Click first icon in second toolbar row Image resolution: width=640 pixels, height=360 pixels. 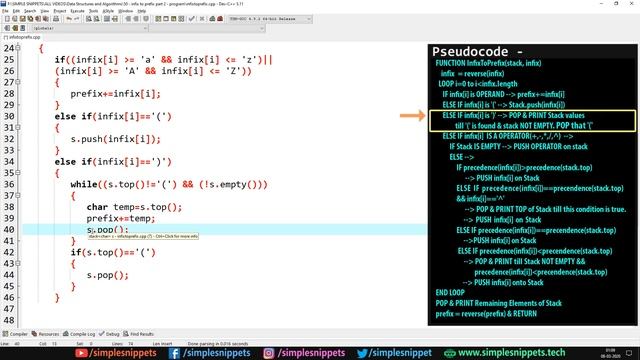pyautogui.click(x=7, y=28)
